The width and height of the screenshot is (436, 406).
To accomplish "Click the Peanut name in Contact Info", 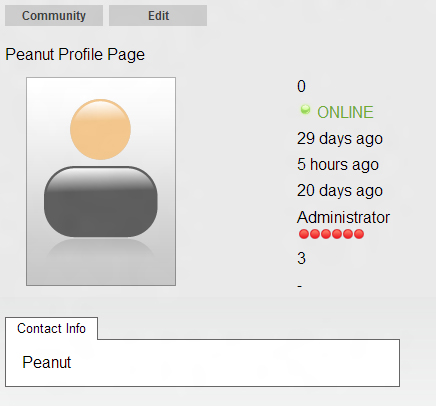I will pyautogui.click(x=47, y=362).
